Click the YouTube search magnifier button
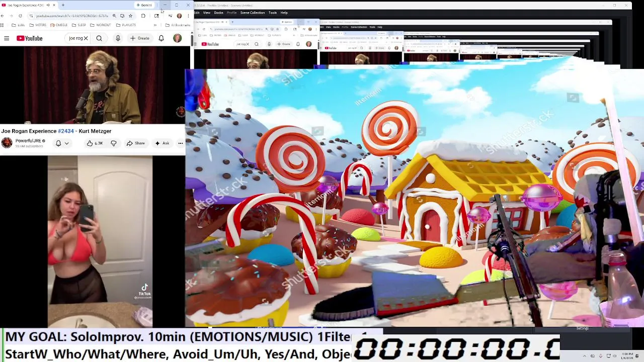The height and width of the screenshot is (362, 644). click(x=99, y=38)
